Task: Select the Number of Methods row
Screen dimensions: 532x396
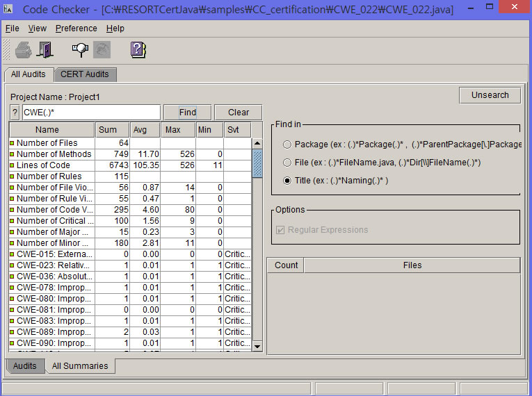Action: tap(130, 154)
